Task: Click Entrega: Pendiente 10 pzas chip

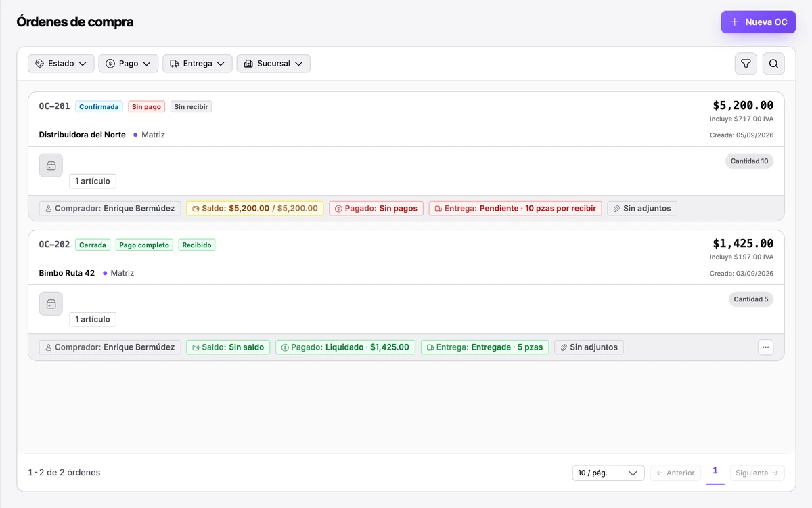Action: (x=515, y=208)
